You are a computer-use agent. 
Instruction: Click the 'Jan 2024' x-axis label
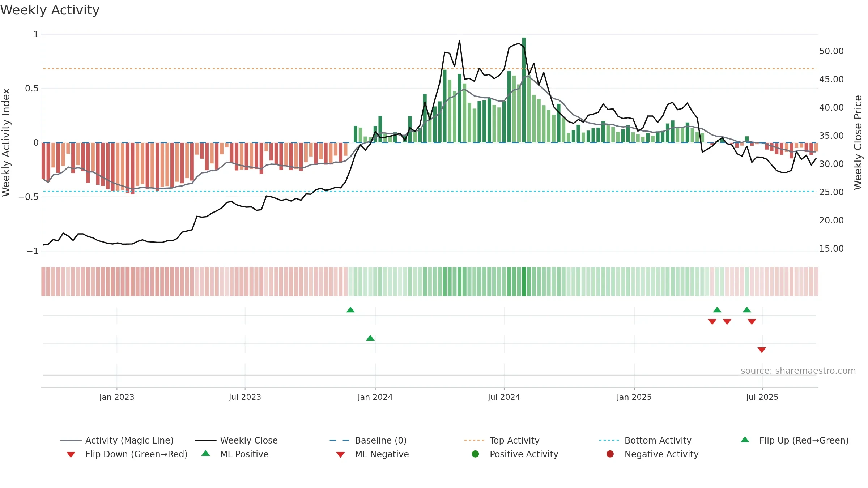click(375, 397)
